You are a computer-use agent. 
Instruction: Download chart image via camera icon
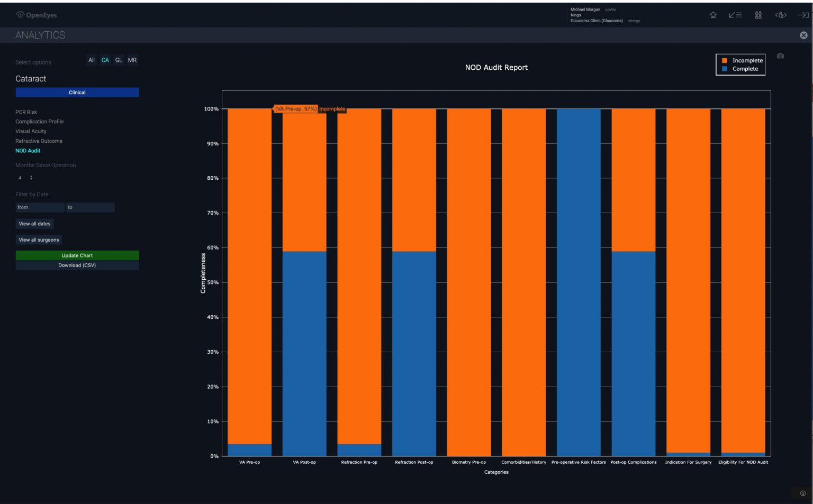780,56
